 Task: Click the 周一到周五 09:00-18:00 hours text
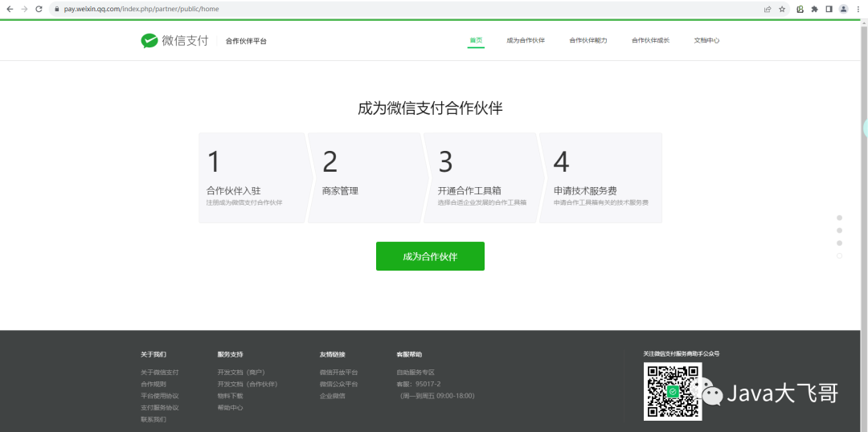(437, 396)
